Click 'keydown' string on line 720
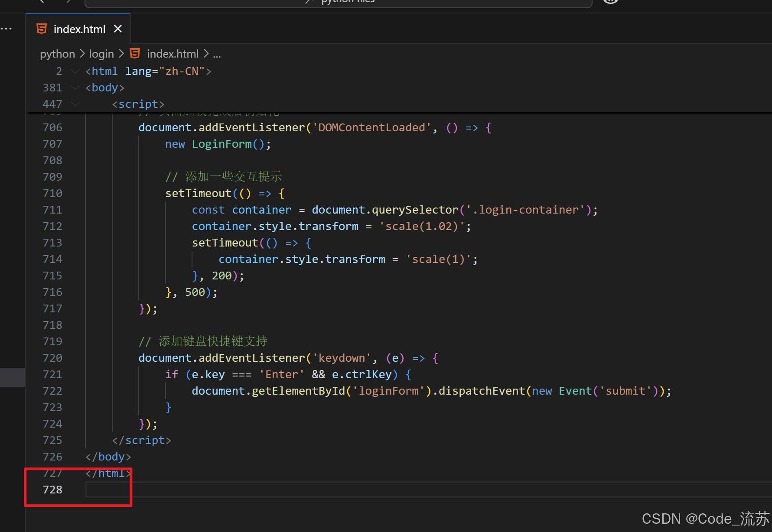 click(x=342, y=358)
